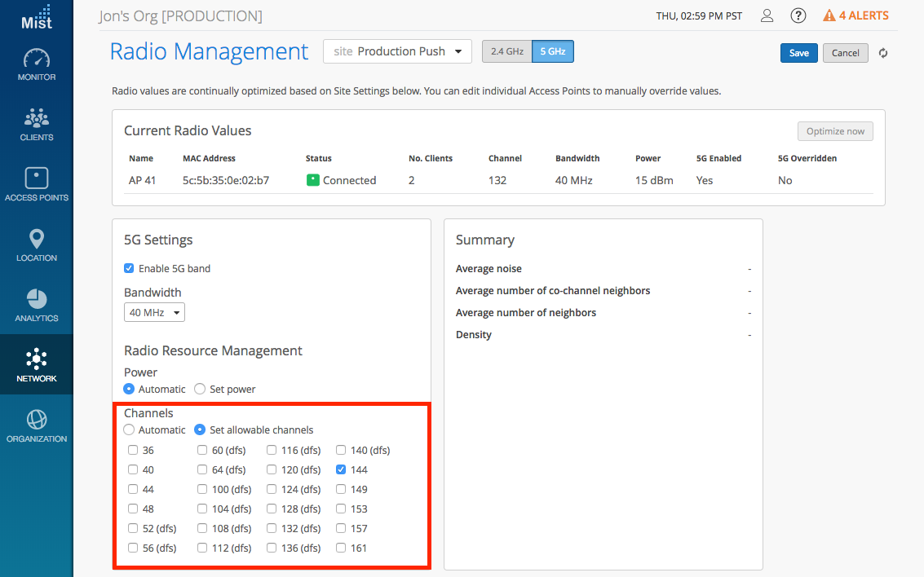
Task: Expand the 40 MHz Bandwidth dropdown
Action: pos(154,312)
